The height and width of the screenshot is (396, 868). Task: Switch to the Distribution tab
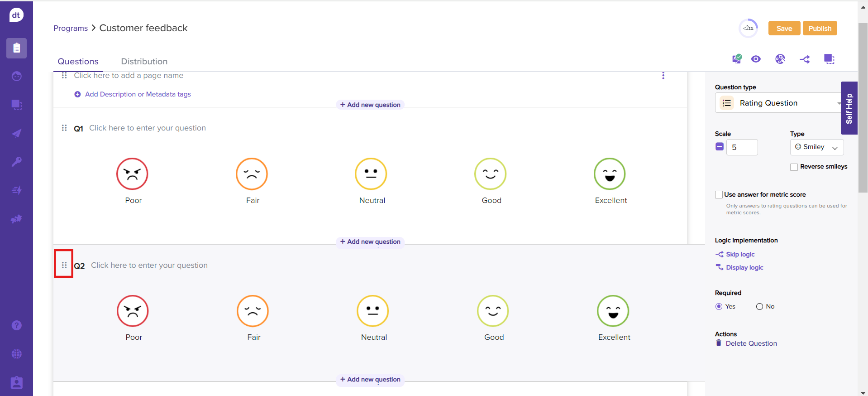click(144, 62)
